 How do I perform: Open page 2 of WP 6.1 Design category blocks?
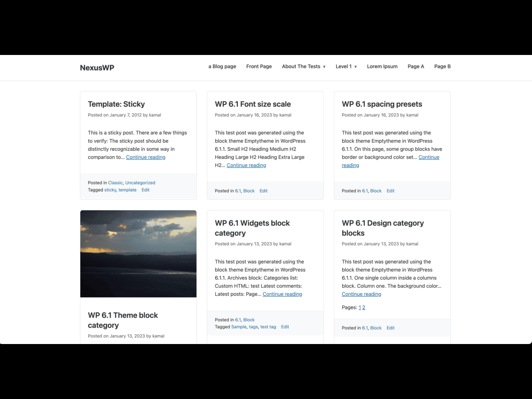tap(364, 307)
